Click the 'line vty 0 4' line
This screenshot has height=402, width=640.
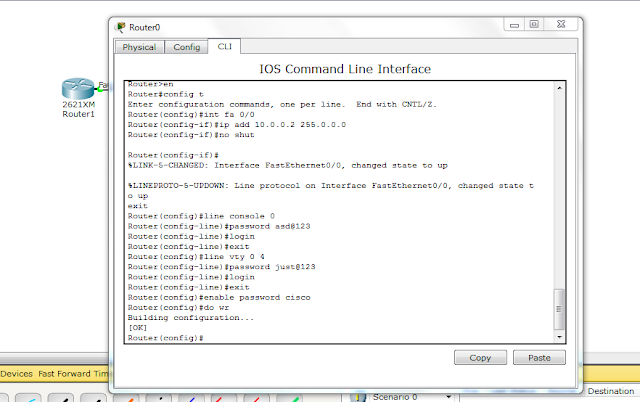(x=196, y=257)
